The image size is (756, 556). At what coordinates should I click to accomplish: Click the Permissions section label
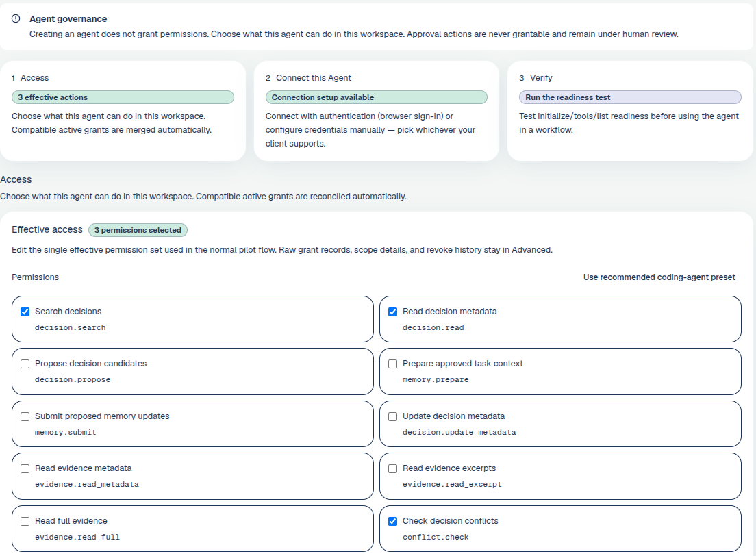[x=35, y=277]
